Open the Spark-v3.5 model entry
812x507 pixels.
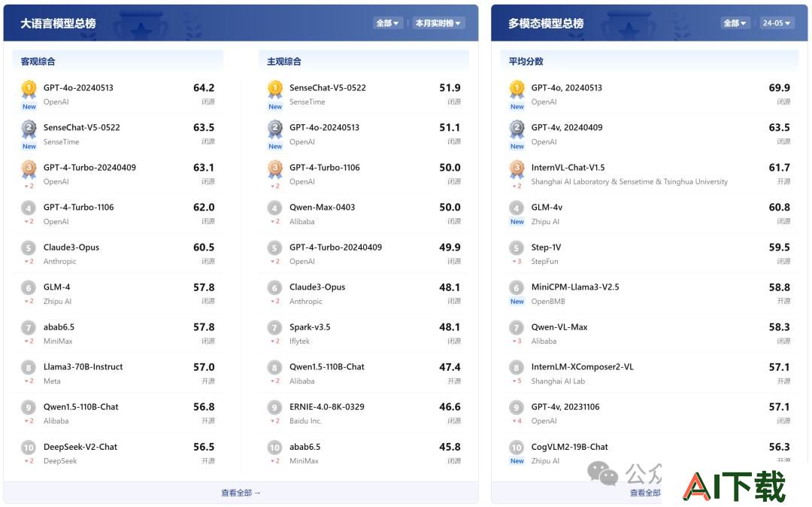click(310, 326)
